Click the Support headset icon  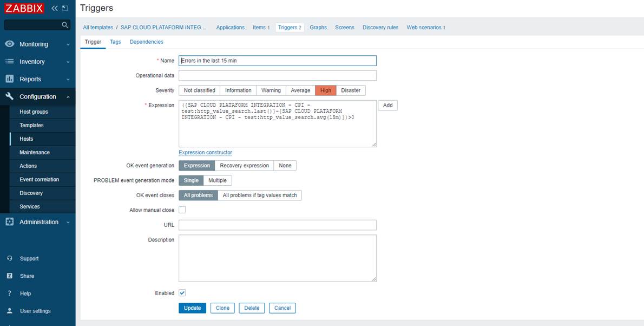10,259
